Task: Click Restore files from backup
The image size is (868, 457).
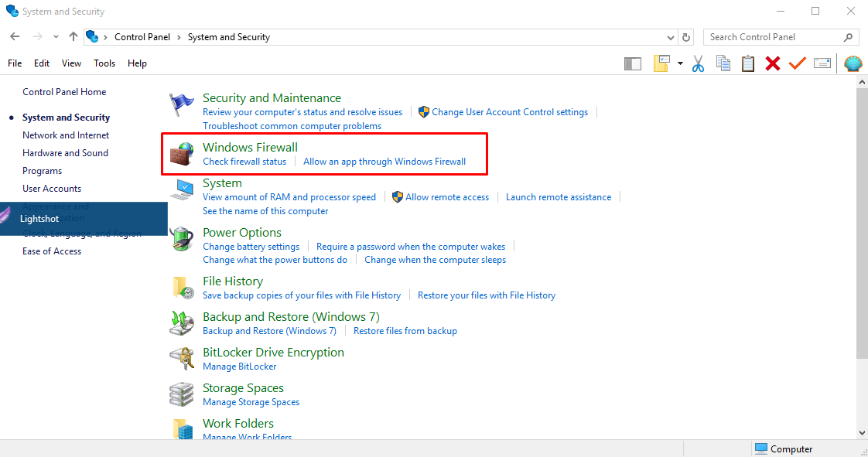Action: tap(405, 331)
